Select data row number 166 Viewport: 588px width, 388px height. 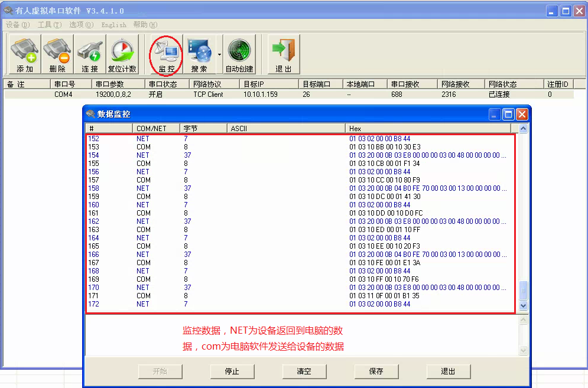pos(300,254)
